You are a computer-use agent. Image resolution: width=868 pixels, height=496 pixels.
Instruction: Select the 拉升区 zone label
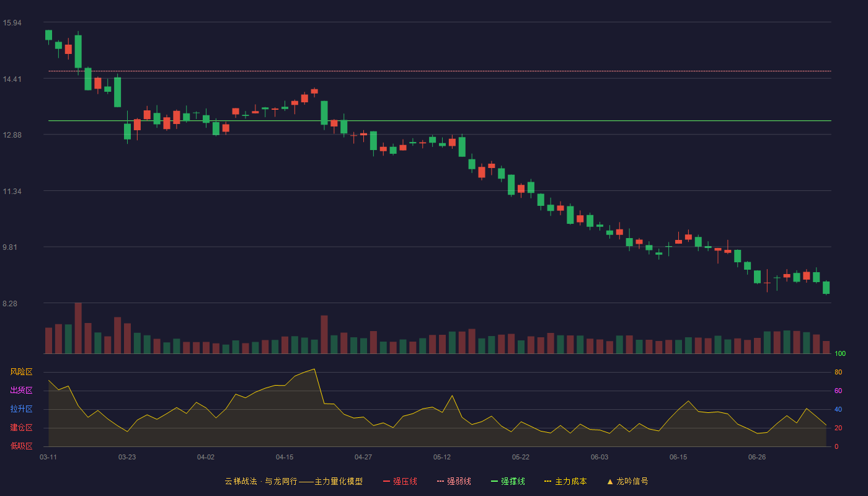click(x=21, y=409)
